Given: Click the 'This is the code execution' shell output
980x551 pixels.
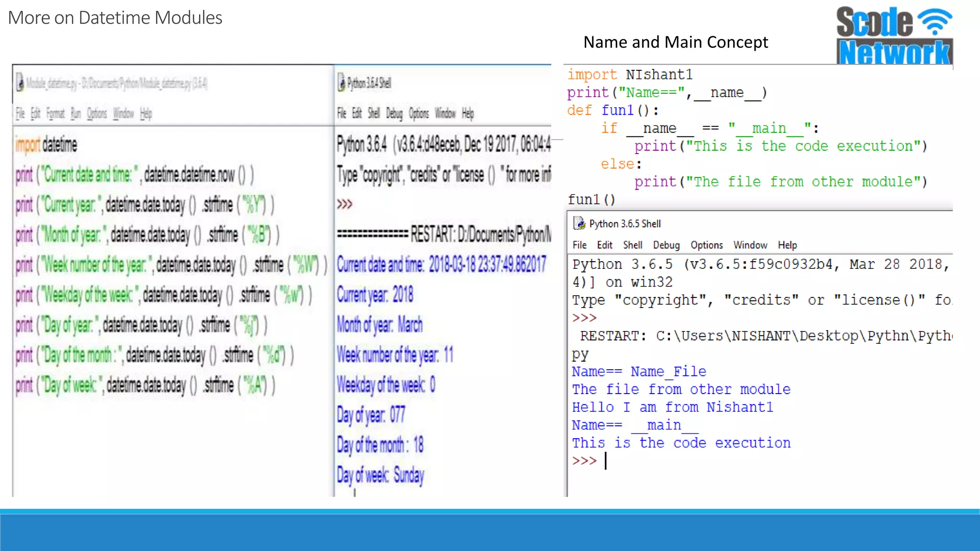Looking at the screenshot, I should (x=681, y=443).
